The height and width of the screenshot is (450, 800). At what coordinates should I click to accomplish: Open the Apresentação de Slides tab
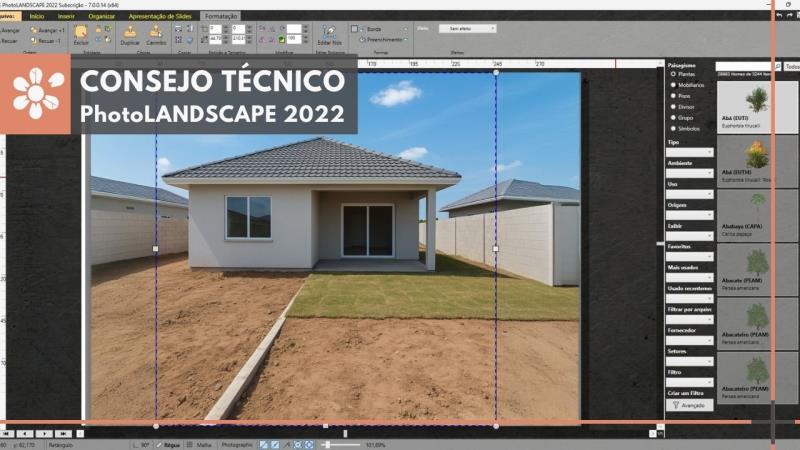[160, 16]
